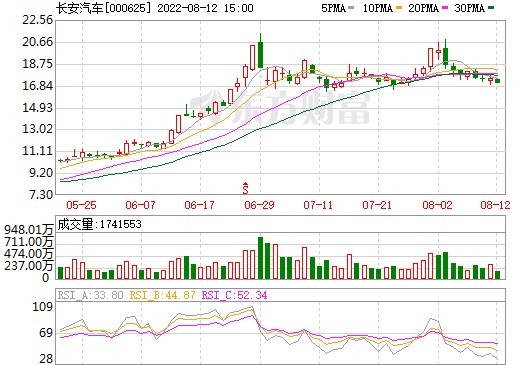Click the 7.30 price axis label
Viewport: 520px width, 365px height.
click(41, 195)
